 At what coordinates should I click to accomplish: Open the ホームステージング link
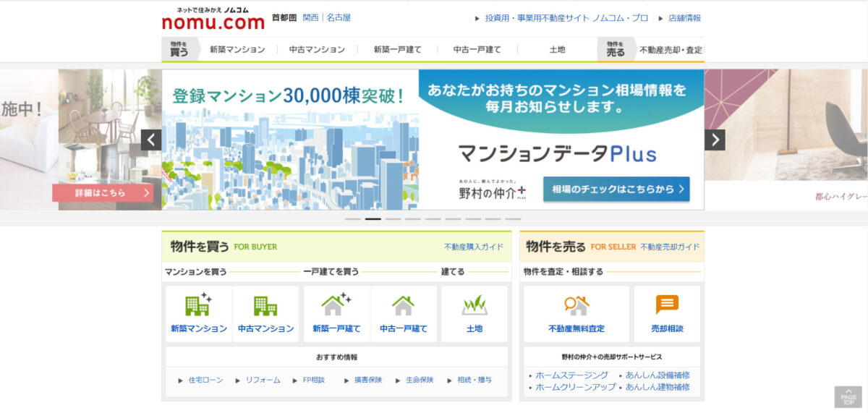click(572, 375)
